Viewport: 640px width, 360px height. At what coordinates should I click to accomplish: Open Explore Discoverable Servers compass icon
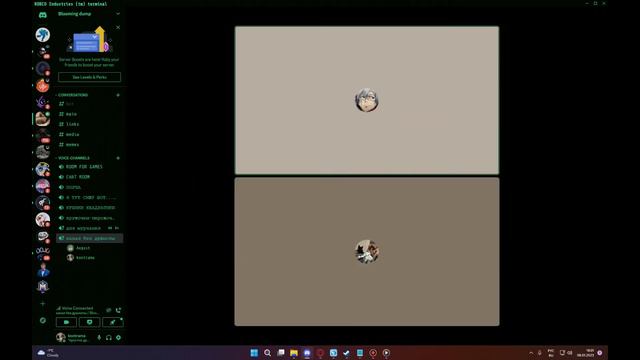click(42, 320)
